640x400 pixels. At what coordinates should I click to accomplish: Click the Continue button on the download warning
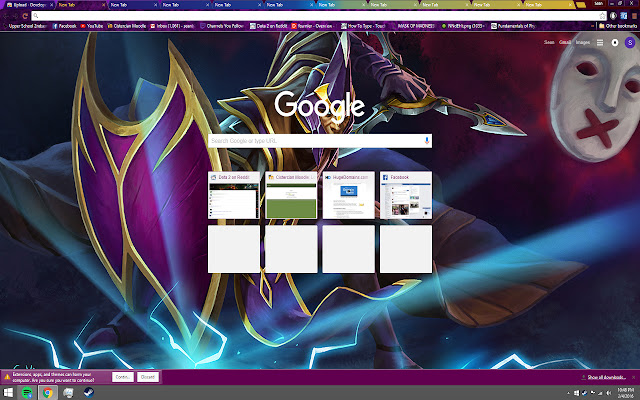coord(123,377)
